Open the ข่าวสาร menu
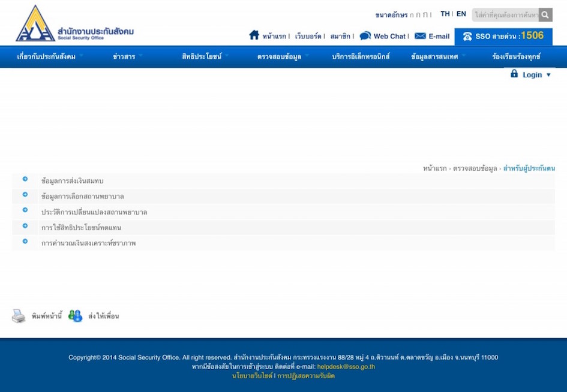 coord(124,57)
